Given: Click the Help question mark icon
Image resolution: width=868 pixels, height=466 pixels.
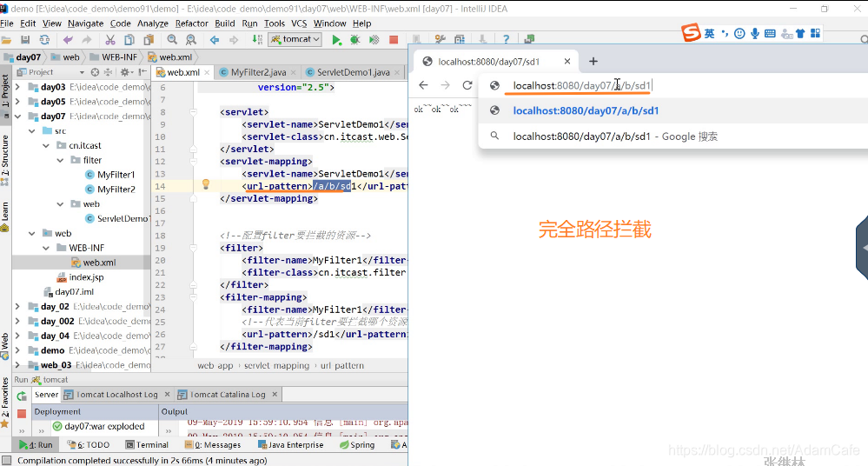Looking at the screenshot, I should click(x=506, y=40).
